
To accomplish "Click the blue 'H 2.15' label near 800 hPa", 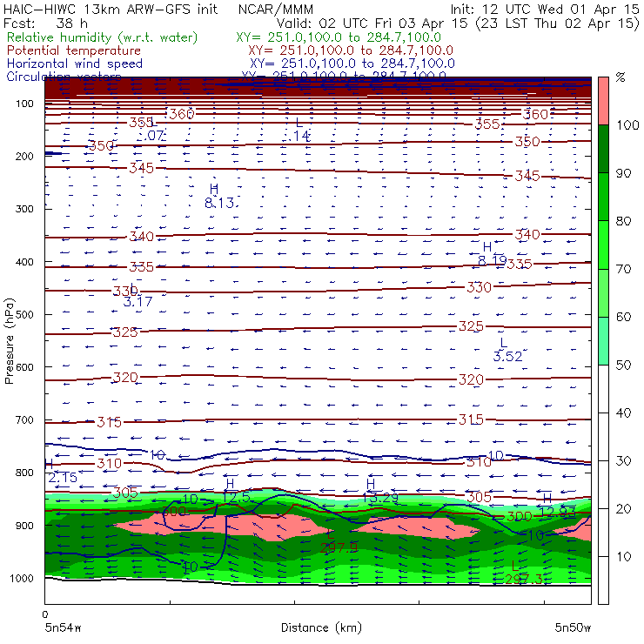I will point(62,472).
